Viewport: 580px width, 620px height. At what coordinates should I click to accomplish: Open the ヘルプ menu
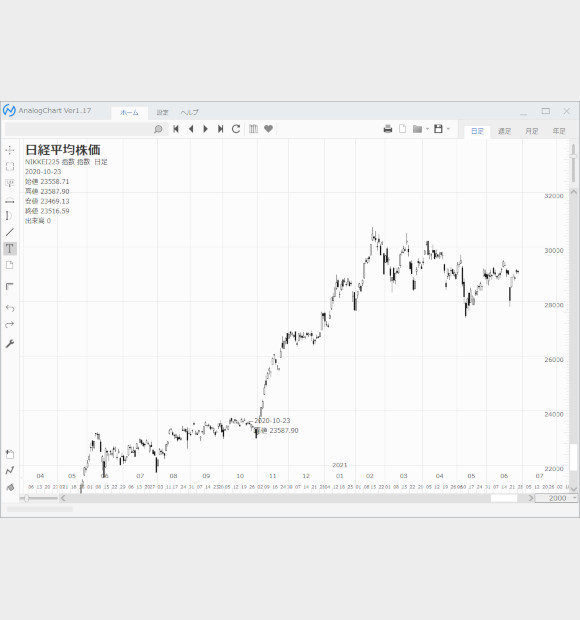click(190, 112)
